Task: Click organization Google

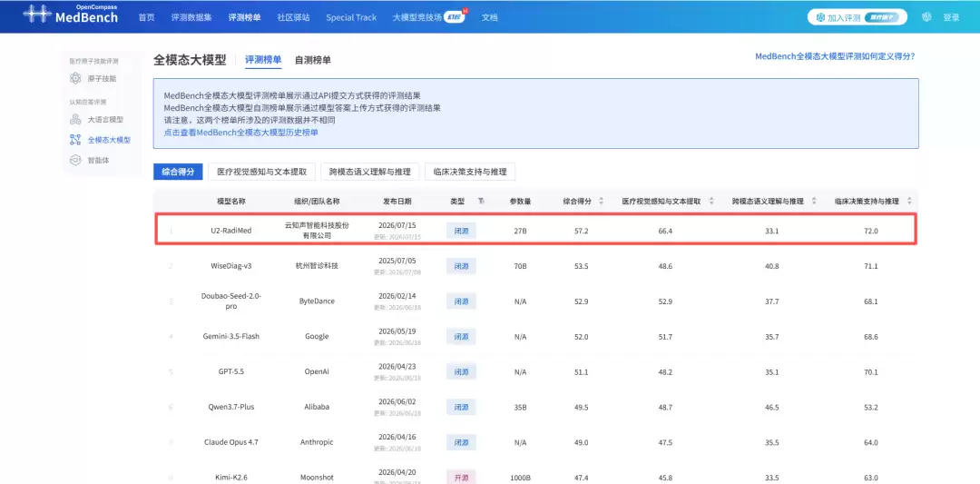Action: click(317, 336)
